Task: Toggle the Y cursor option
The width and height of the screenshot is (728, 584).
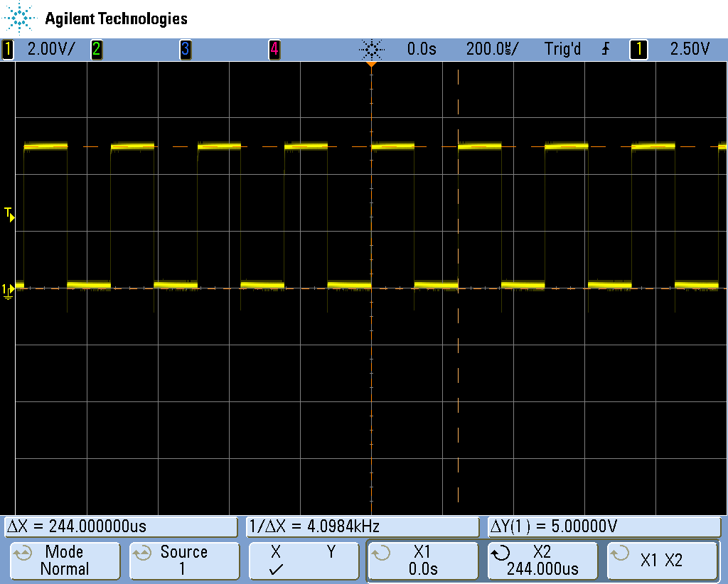Action: (331, 552)
